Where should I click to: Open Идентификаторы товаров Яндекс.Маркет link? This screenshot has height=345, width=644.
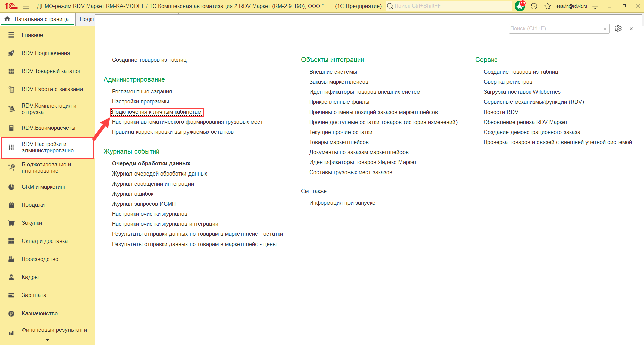pos(363,162)
